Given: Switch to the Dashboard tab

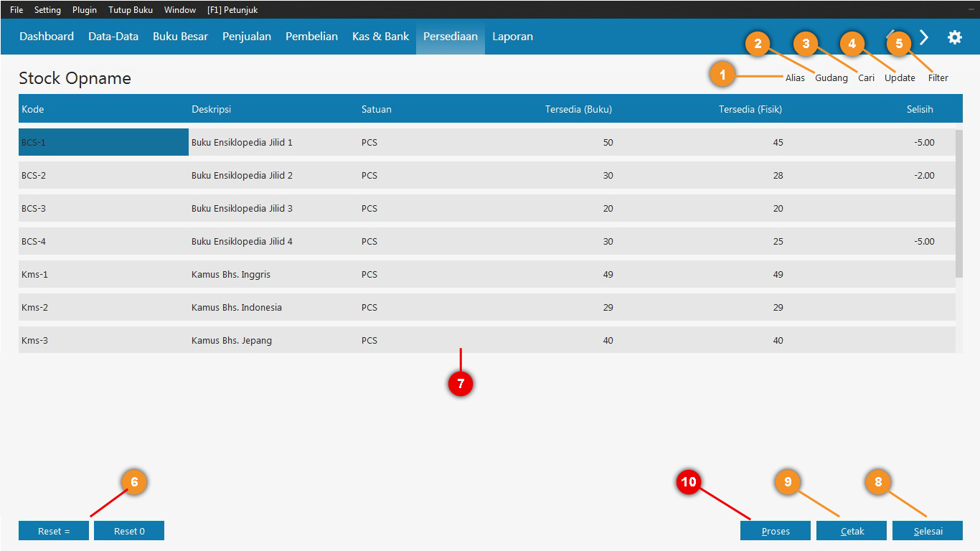Looking at the screenshot, I should pos(47,36).
